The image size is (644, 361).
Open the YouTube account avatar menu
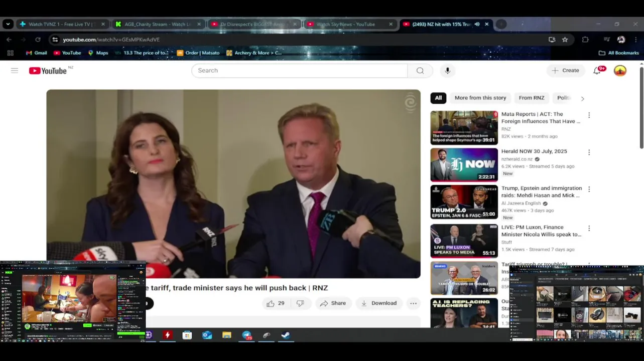coord(620,71)
